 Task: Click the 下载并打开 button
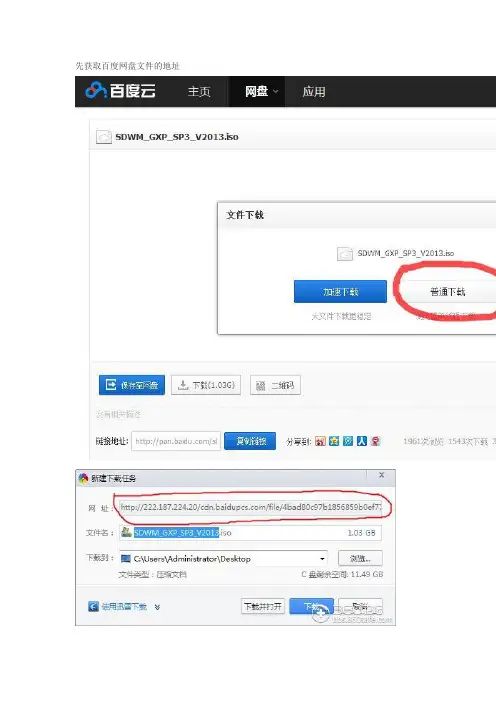(263, 607)
